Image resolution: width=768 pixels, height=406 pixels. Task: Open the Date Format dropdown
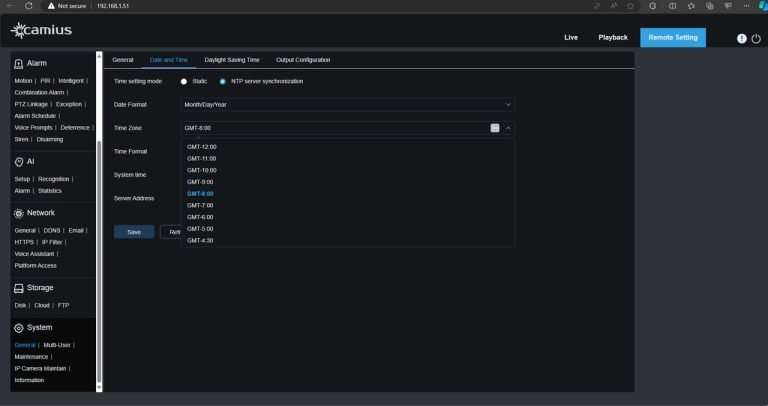click(347, 104)
